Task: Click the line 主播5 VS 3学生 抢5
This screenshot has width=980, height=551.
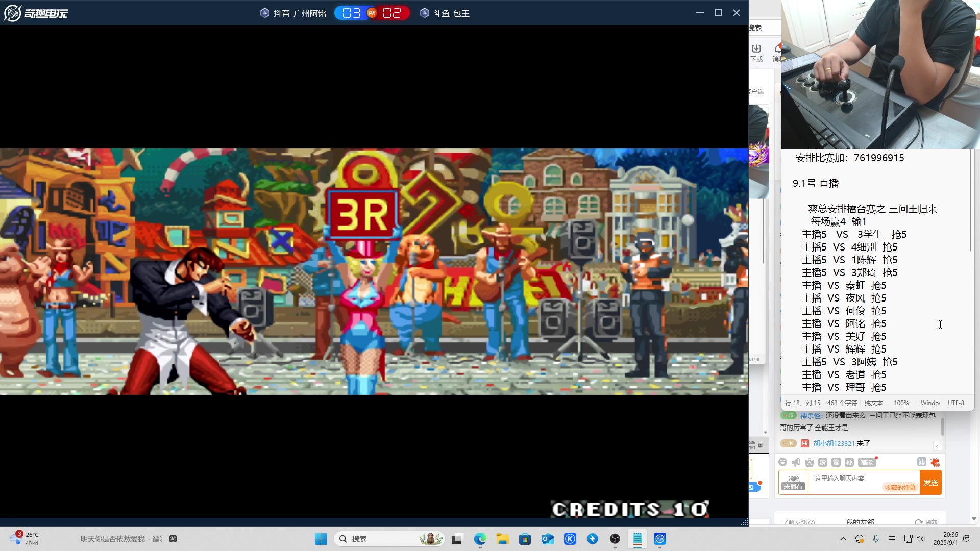Action: [x=854, y=234]
